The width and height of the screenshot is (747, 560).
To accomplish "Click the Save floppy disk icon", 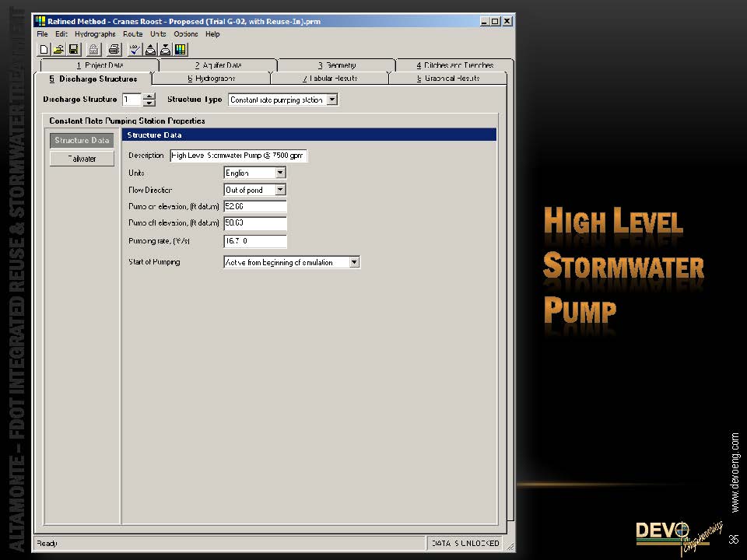I will point(74,49).
